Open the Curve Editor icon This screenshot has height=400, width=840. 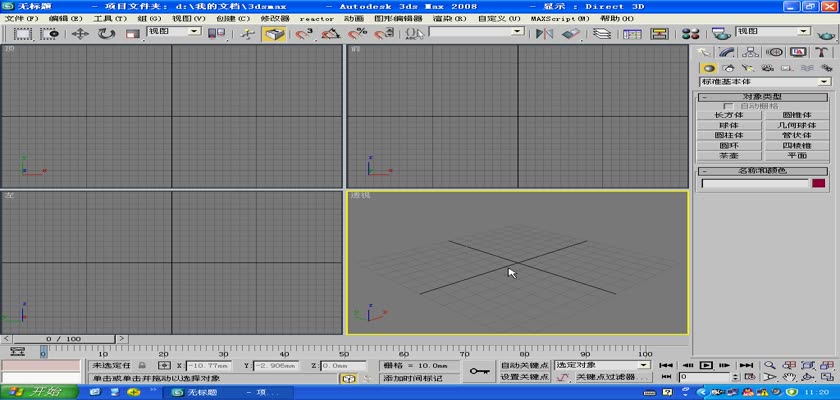(x=632, y=34)
